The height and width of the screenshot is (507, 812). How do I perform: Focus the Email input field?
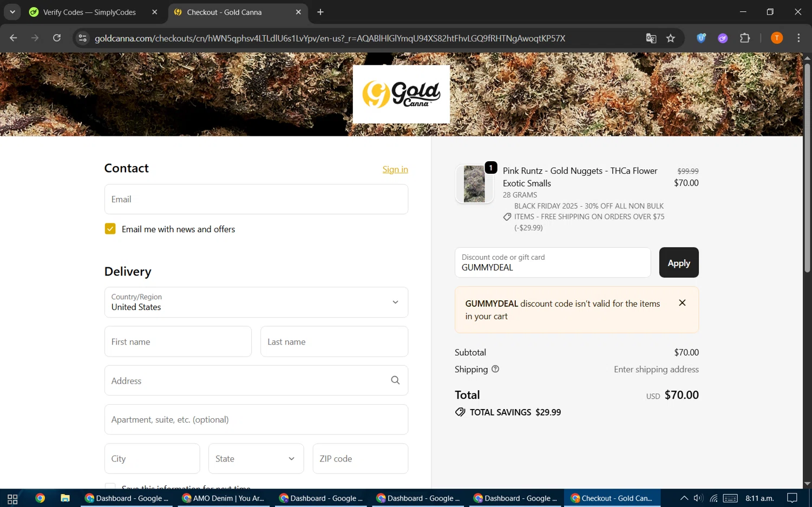coord(256,199)
